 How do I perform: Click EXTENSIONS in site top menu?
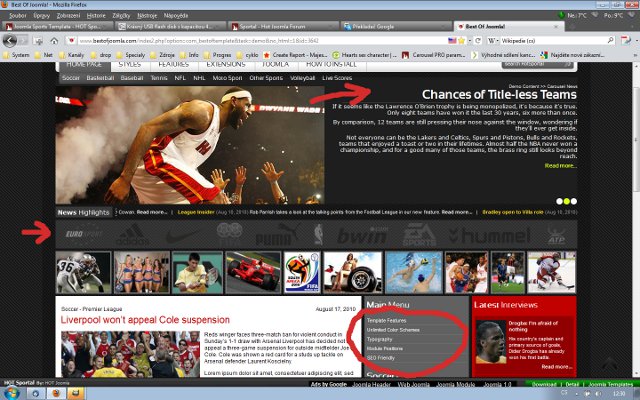click(x=226, y=65)
